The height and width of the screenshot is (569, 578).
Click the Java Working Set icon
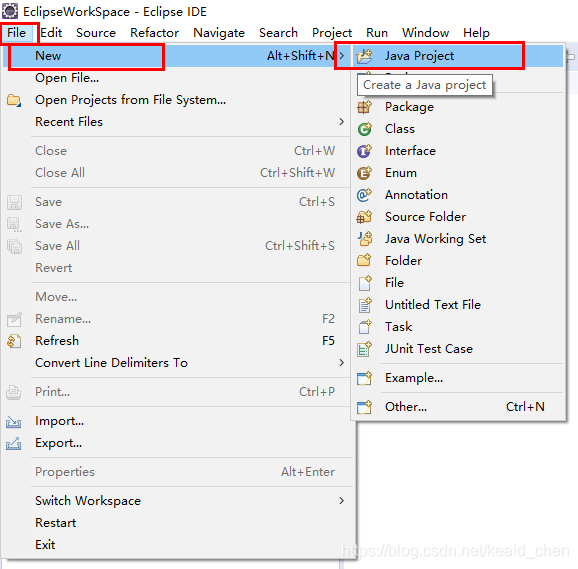pyautogui.click(x=365, y=238)
